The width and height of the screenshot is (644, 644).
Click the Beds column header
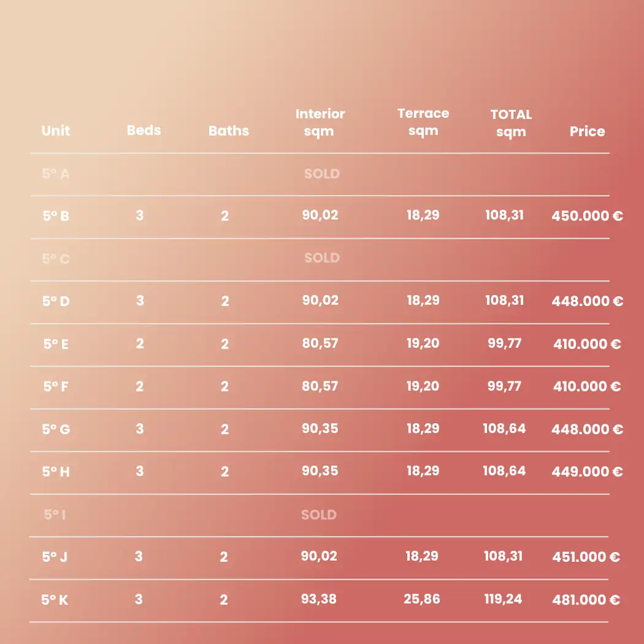(x=144, y=130)
